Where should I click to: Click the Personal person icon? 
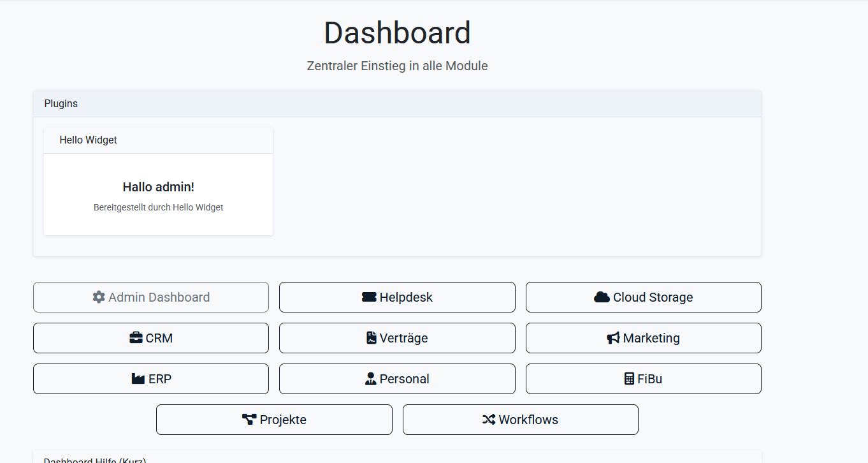click(371, 378)
